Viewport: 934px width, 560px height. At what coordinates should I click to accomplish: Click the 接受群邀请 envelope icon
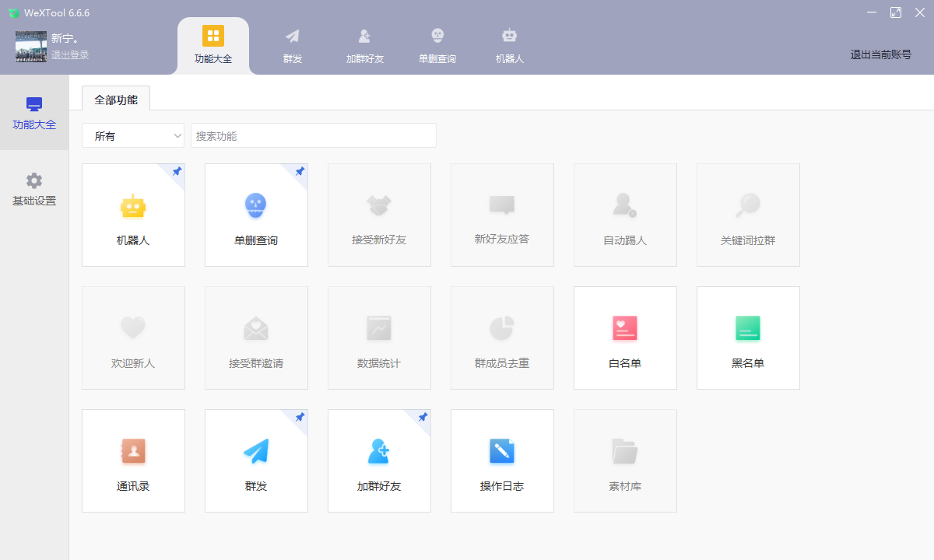coord(256,328)
